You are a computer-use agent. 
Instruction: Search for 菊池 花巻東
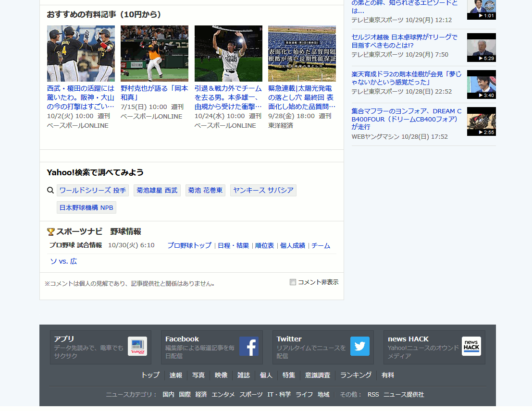click(x=205, y=190)
